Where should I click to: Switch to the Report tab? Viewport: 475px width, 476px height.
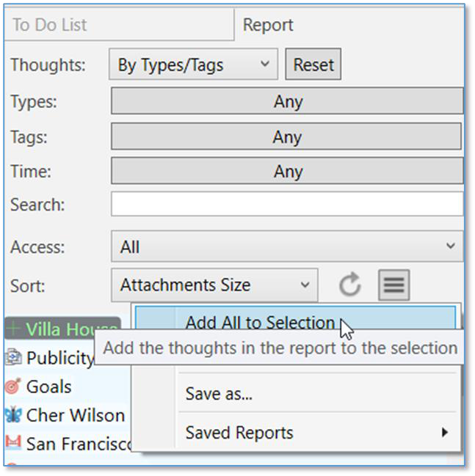[268, 25]
